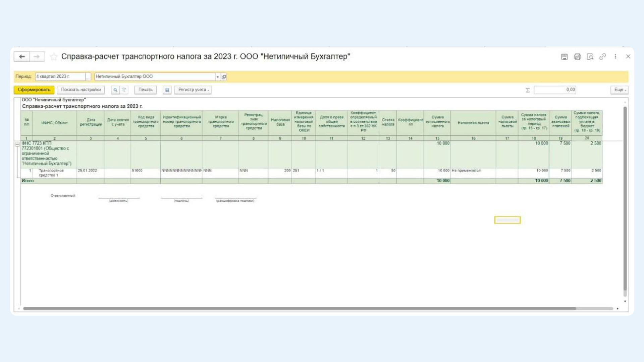Click the 'Справка-расчет транспортного налога за 2023 г.' sheet title

coord(82,106)
